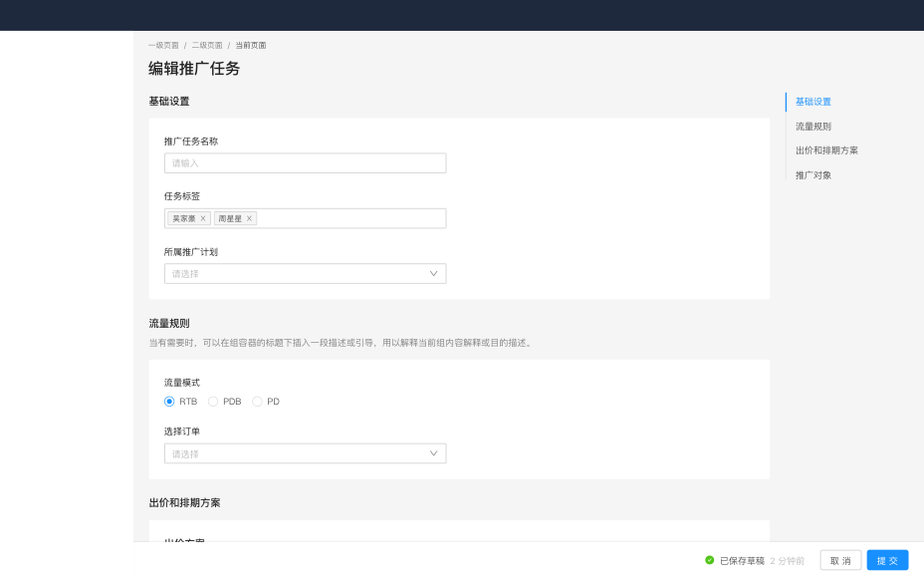Click the 流量模式 field label
This screenshot has height=578, width=924.
pyautogui.click(x=182, y=383)
